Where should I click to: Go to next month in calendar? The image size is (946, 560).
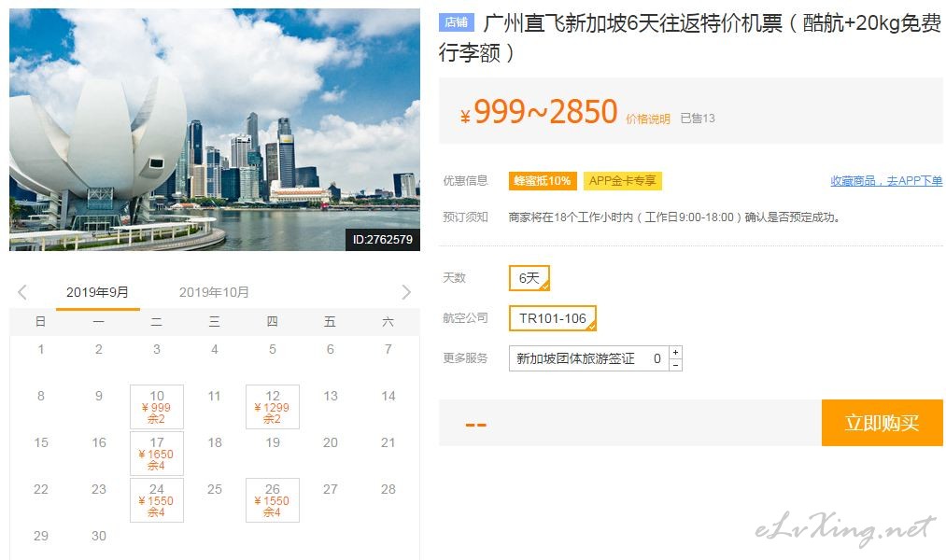[x=406, y=292]
